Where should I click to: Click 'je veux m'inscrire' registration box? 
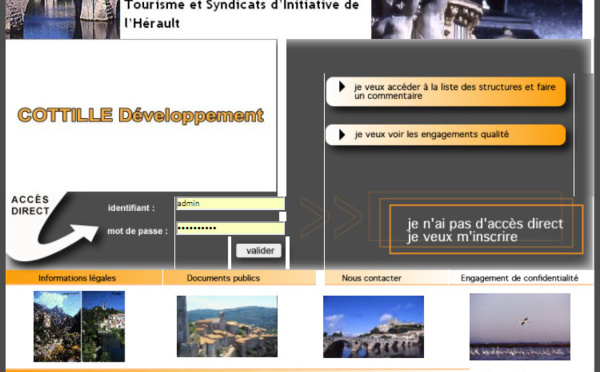(486, 230)
